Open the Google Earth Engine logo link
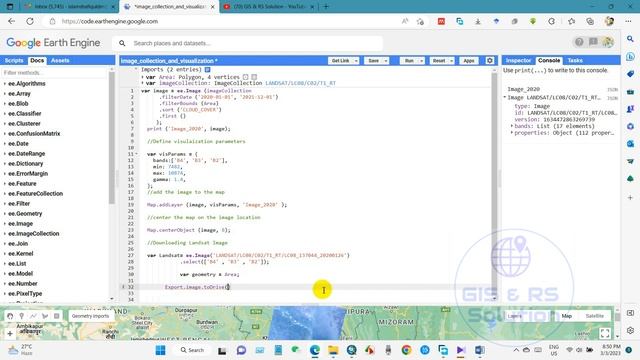Viewport: 640px width, 360px height. [x=53, y=42]
